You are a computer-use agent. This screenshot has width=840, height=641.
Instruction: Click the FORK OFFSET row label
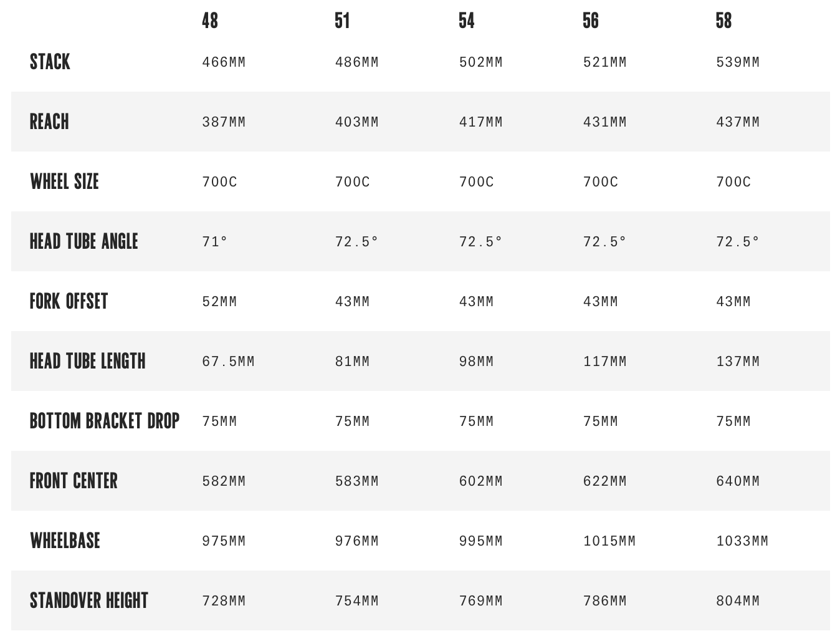coord(69,301)
